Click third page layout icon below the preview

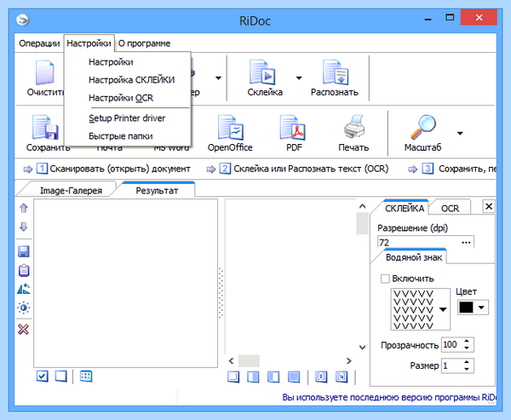(273, 377)
